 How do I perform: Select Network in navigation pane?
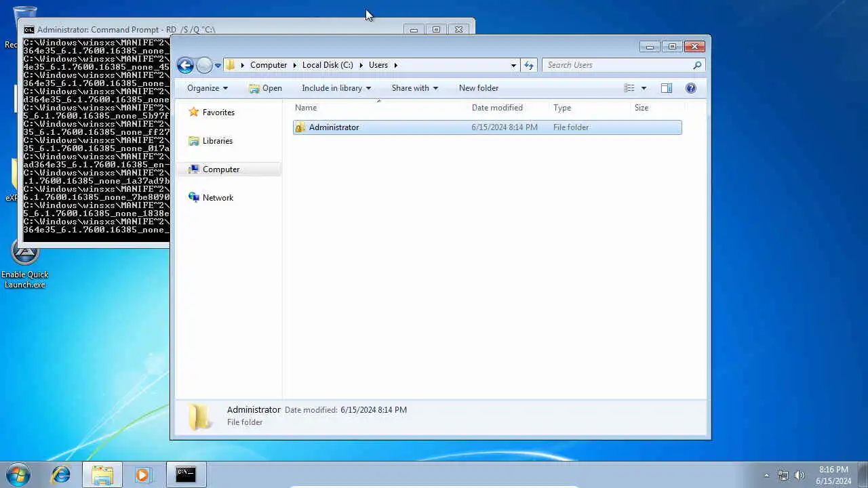click(x=211, y=198)
